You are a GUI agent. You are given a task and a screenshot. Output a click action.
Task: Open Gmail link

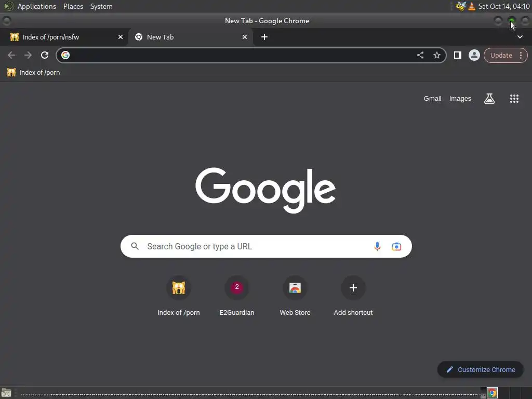[432, 99]
